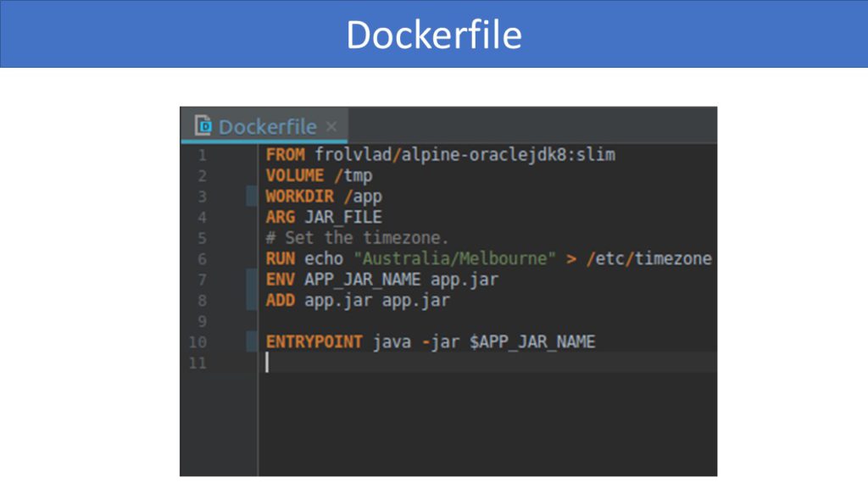Click the ARG keyword
Image resolution: width=868 pixels, height=488 pixels.
point(280,217)
